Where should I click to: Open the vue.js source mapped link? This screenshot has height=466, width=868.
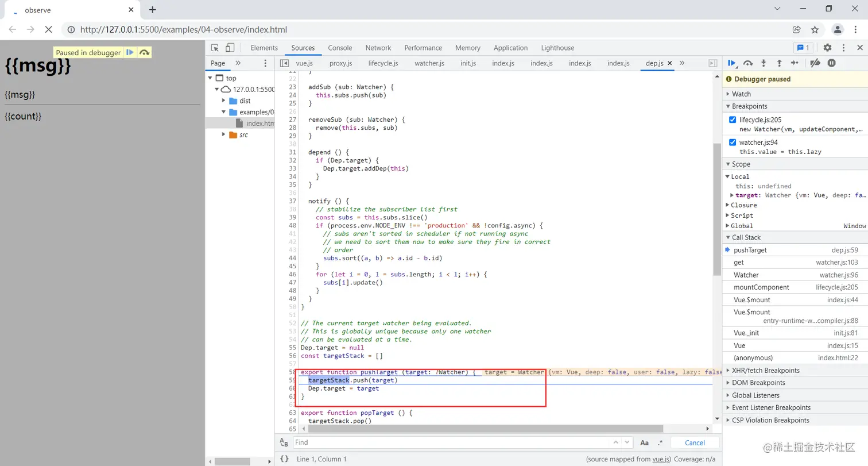click(x=661, y=459)
